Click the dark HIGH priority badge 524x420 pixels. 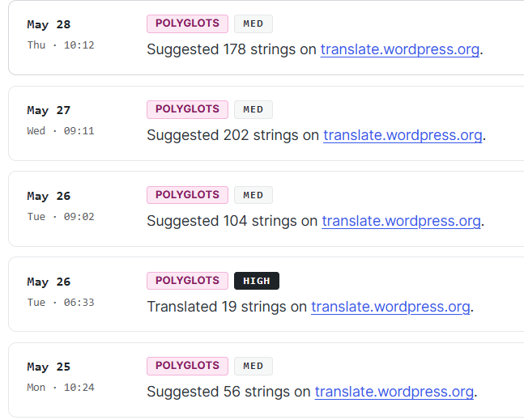(257, 281)
